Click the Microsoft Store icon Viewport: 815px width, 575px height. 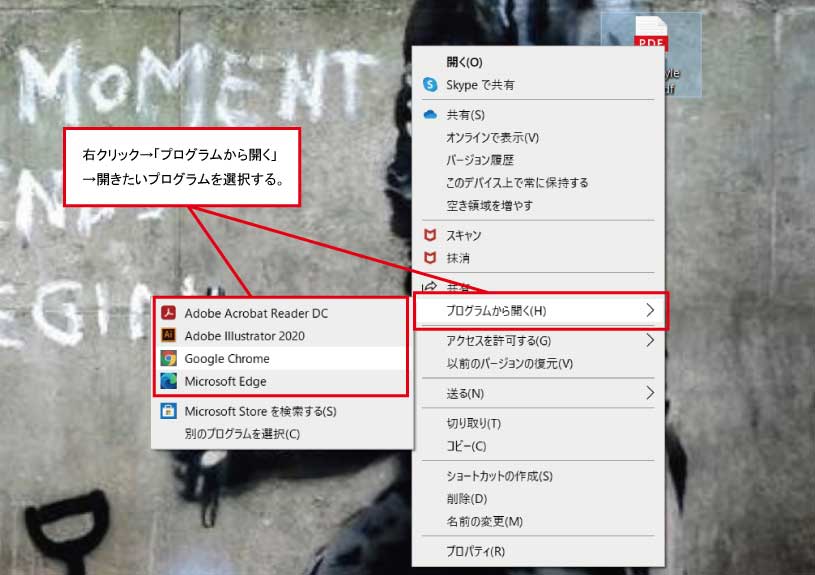coord(168,411)
